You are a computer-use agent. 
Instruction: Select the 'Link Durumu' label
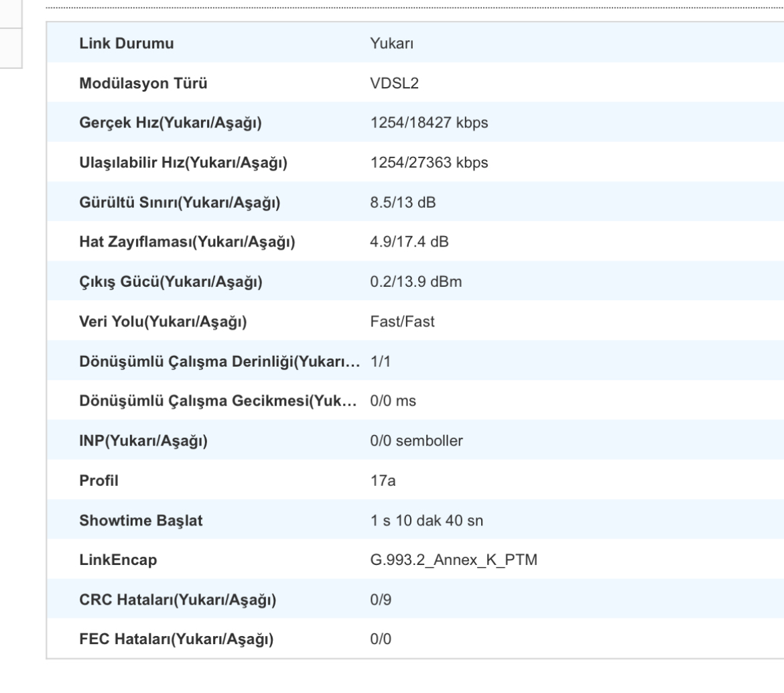click(127, 44)
